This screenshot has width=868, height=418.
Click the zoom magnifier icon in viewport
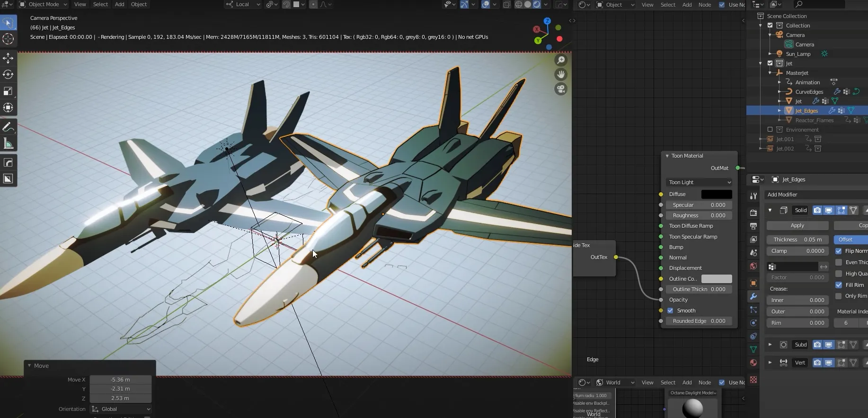pyautogui.click(x=561, y=60)
